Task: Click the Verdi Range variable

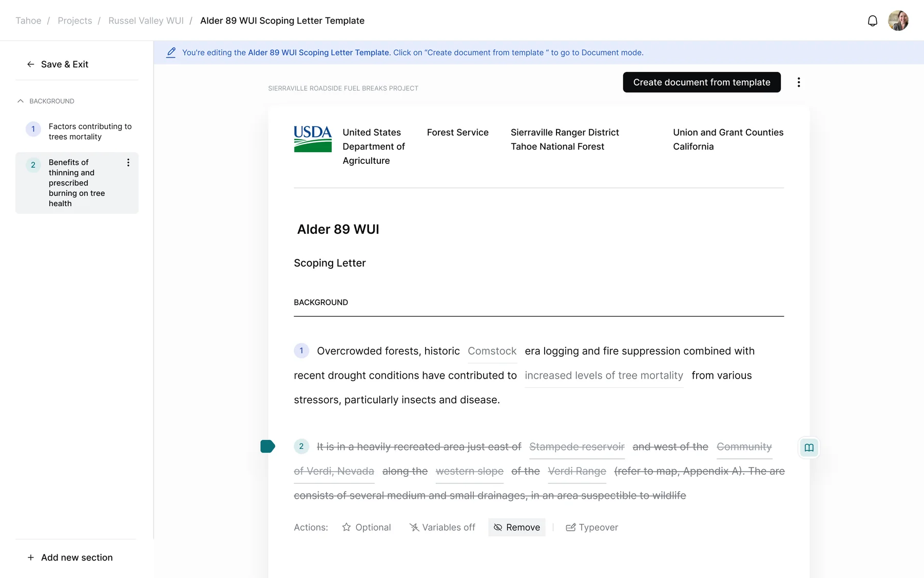Action: [577, 471]
